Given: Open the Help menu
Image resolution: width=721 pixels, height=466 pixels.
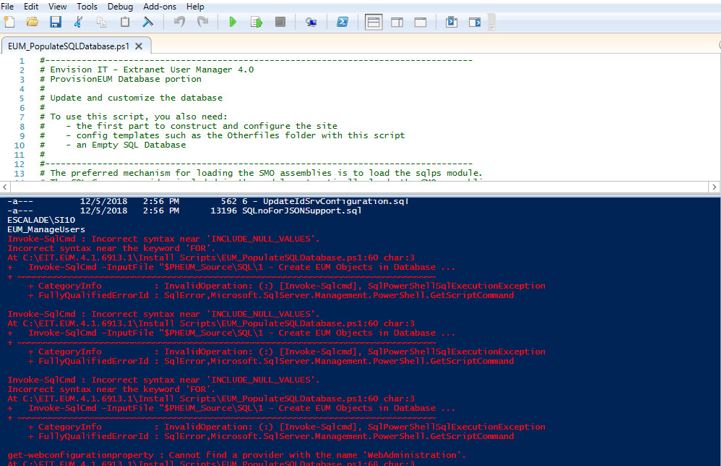Looking at the screenshot, I should point(195,6).
